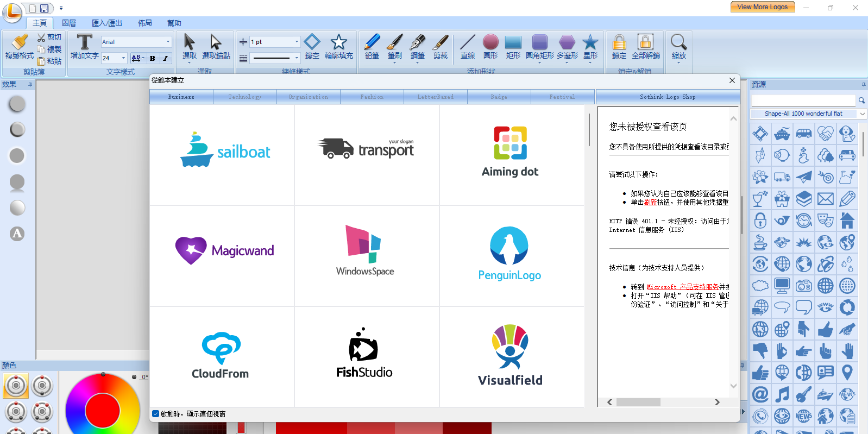This screenshot has width=868, height=434.
Task: Click the resource search magnifier icon
Action: coord(861,100)
